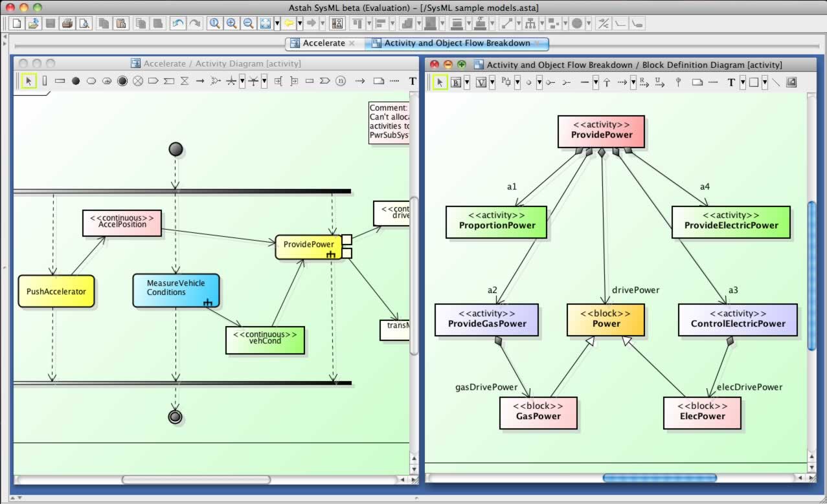The width and height of the screenshot is (827, 504).
Task: Pick the action tool in Accelerate toolbar
Action: pyautogui.click(x=91, y=82)
